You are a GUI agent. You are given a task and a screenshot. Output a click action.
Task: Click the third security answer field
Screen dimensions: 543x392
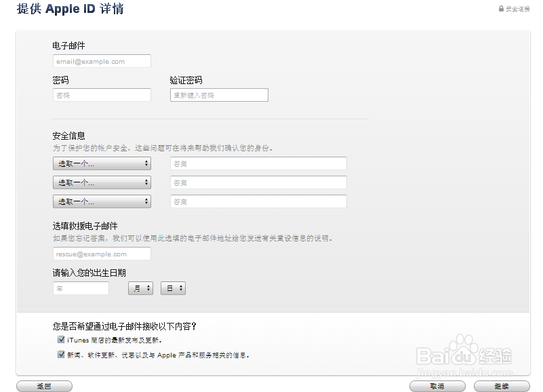click(258, 201)
